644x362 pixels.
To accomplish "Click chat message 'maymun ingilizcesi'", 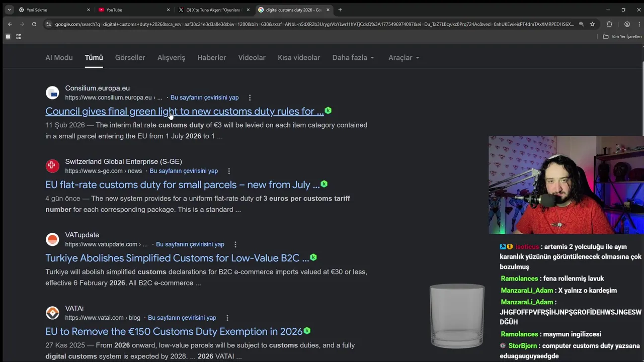I will (573, 334).
